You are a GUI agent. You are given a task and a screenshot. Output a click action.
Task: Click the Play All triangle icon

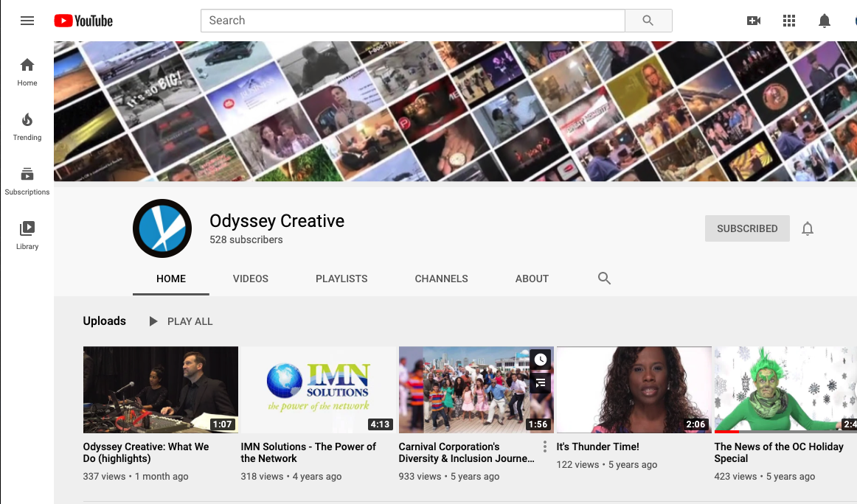pyautogui.click(x=153, y=321)
